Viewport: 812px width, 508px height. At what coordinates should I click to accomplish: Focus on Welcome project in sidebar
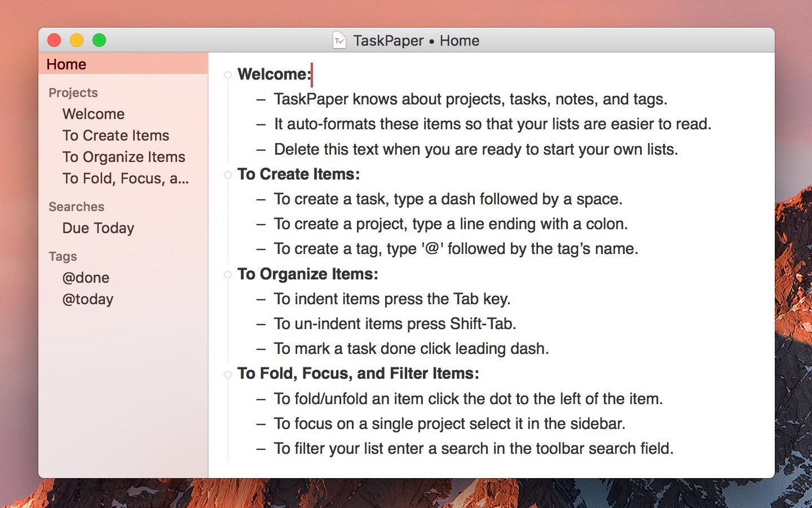click(94, 114)
